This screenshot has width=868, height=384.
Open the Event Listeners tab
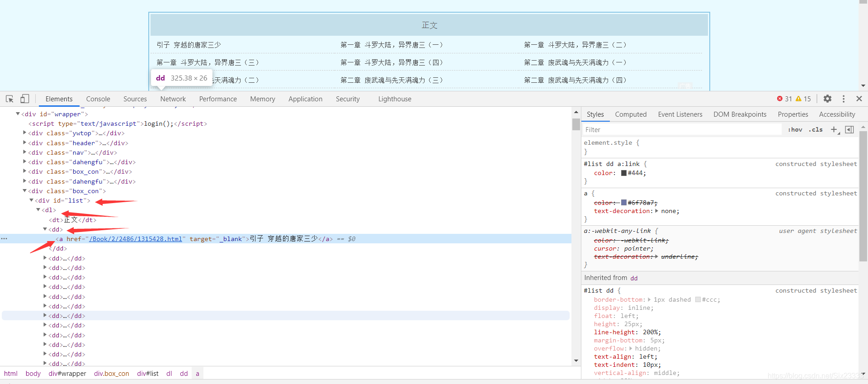(x=680, y=114)
